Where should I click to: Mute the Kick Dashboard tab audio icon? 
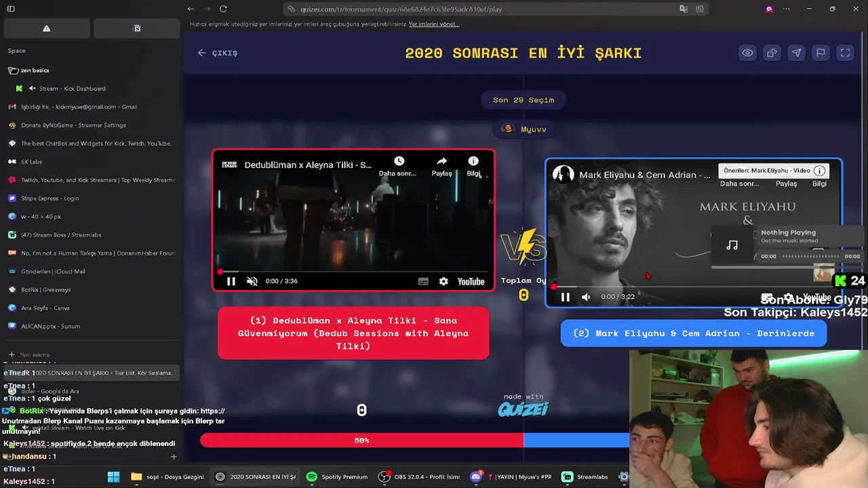[32, 88]
